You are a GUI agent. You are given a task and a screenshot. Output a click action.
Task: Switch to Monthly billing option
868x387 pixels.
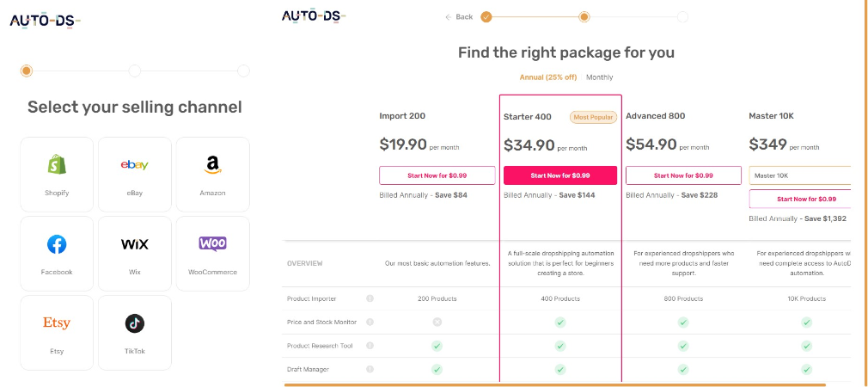[x=600, y=77]
